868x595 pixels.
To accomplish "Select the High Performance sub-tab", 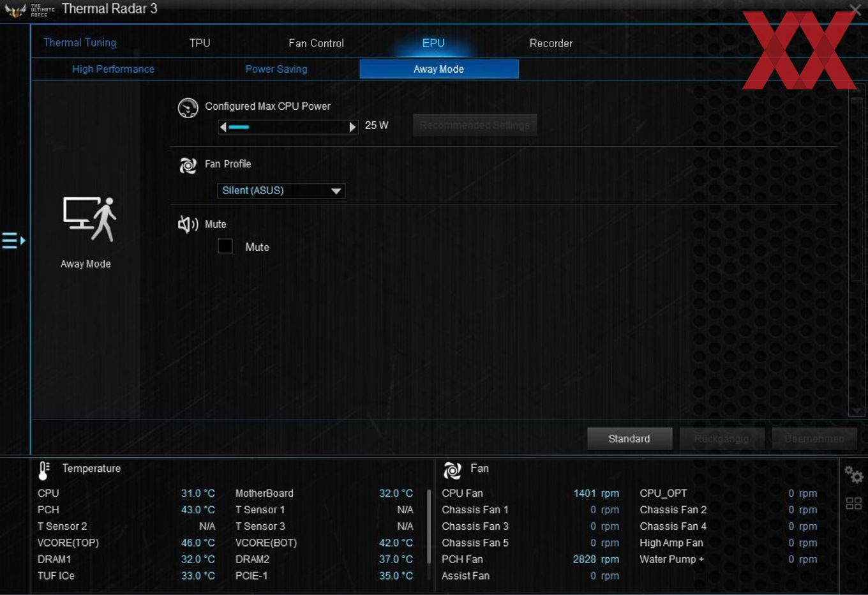I will coord(113,69).
